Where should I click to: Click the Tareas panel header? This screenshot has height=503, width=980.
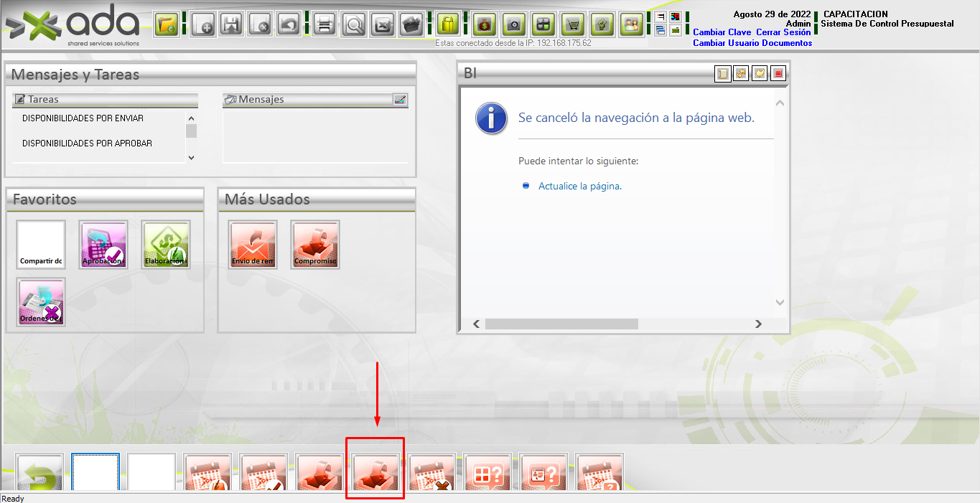tap(105, 100)
